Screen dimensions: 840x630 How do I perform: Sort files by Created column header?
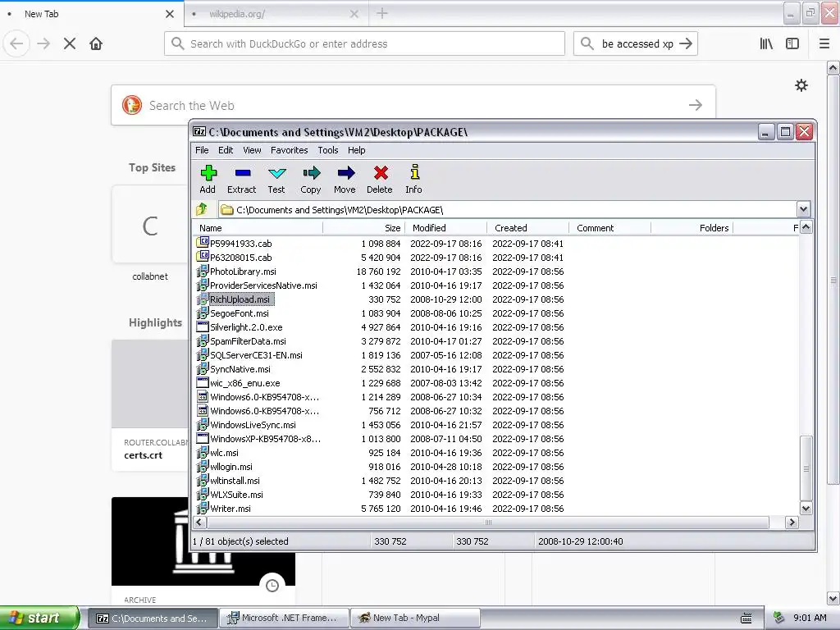(x=527, y=228)
